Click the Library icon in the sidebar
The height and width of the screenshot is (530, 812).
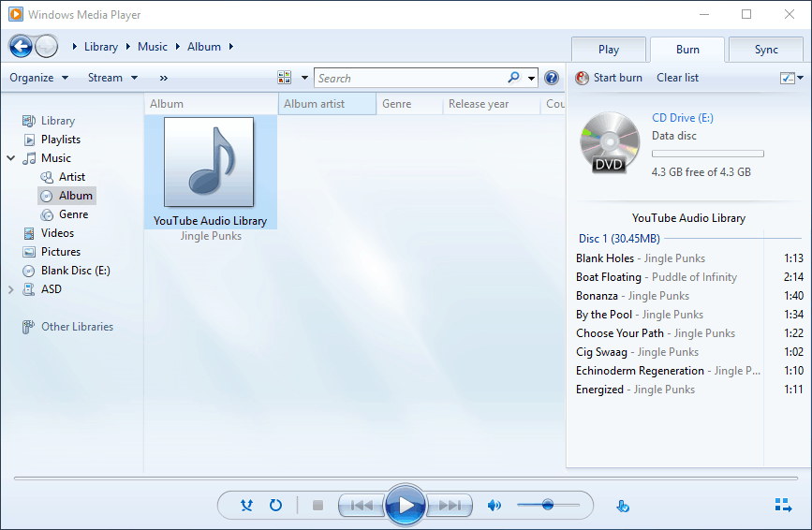pos(29,121)
